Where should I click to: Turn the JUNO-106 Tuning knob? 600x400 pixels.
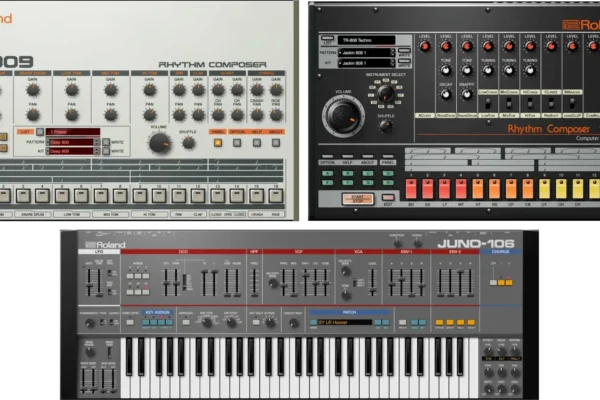[417, 243]
